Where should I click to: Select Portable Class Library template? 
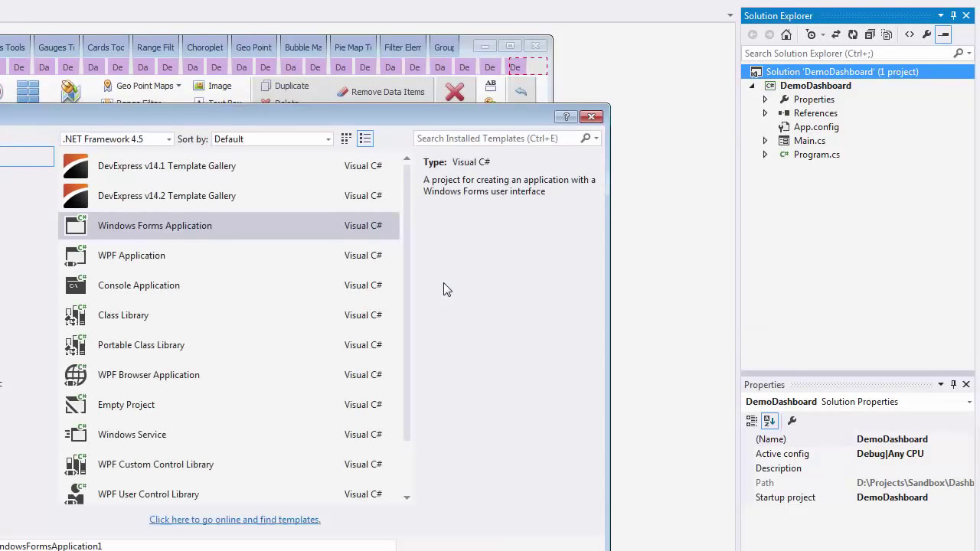point(229,345)
